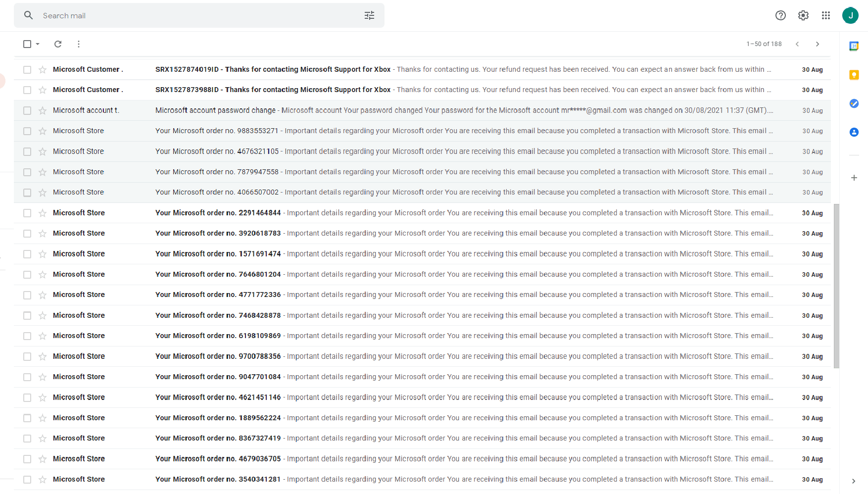Image resolution: width=868 pixels, height=494 pixels.
Task: Open Google apps grid
Action: [x=826, y=15]
